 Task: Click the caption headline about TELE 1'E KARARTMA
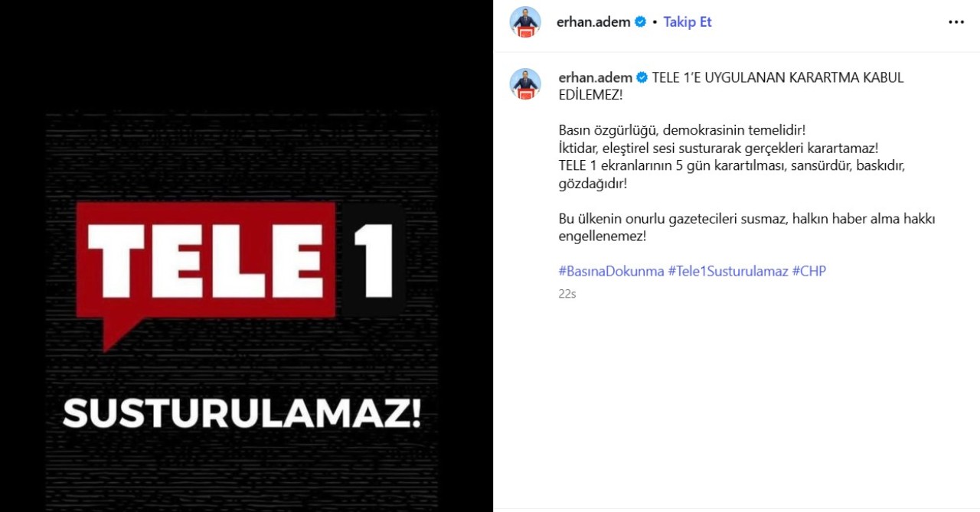click(731, 86)
